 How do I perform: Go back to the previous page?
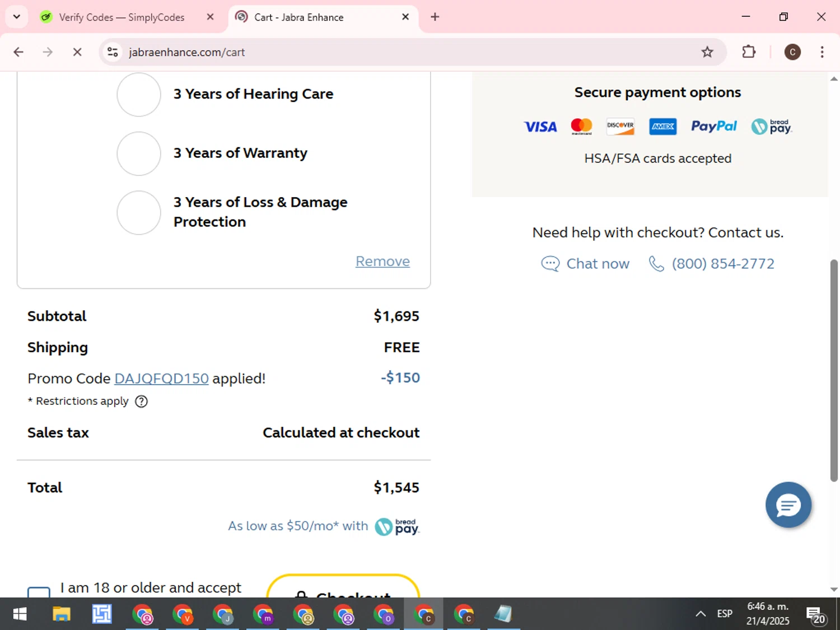18,52
